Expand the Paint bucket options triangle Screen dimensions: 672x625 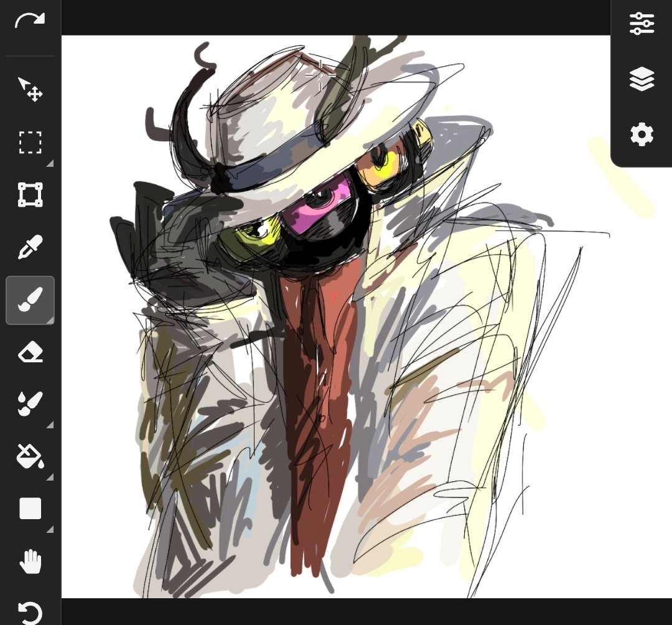(50, 477)
